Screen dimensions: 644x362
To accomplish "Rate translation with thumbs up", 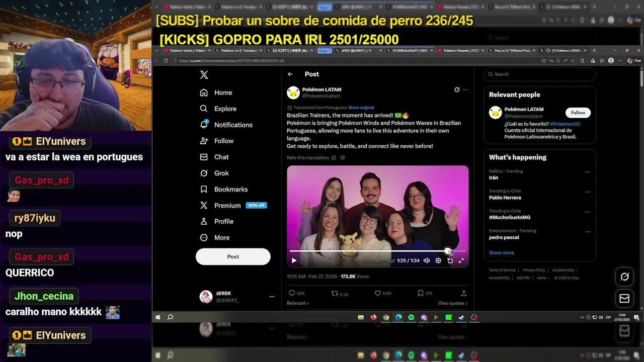I will point(334,158).
